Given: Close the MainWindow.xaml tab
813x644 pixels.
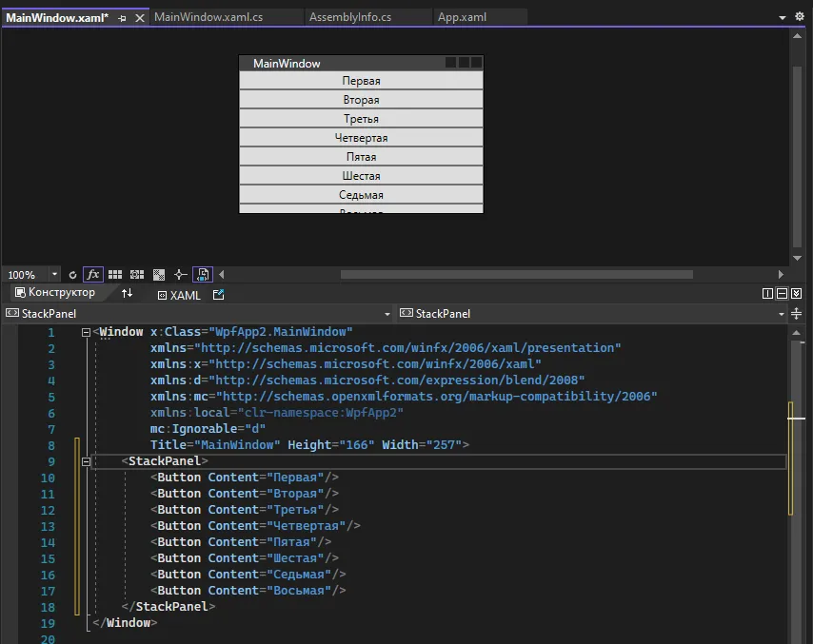Looking at the screenshot, I should click(140, 18).
